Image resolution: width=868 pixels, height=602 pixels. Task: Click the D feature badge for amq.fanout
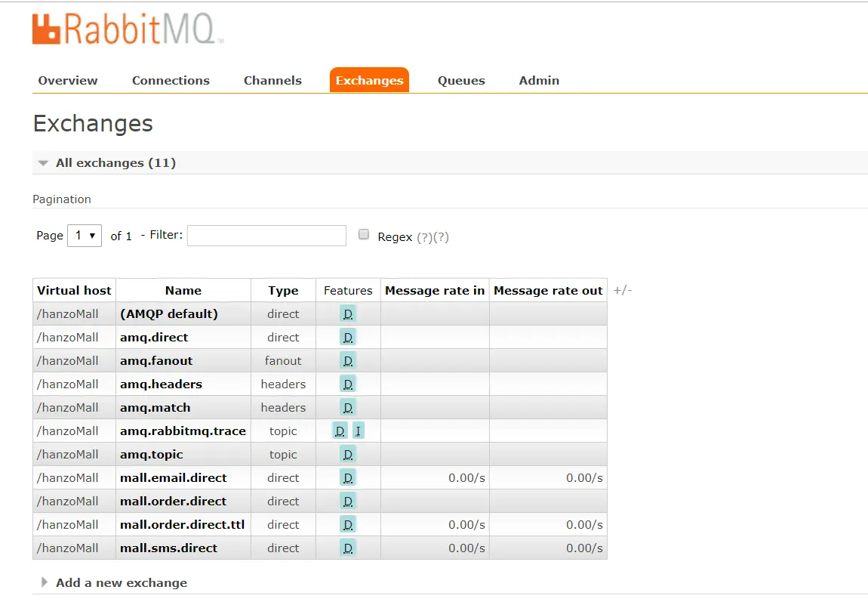tap(348, 361)
